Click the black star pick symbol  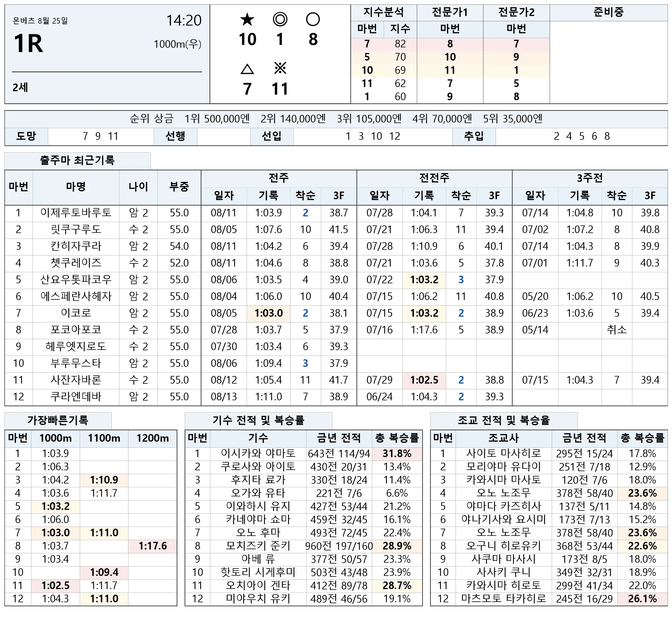247,19
